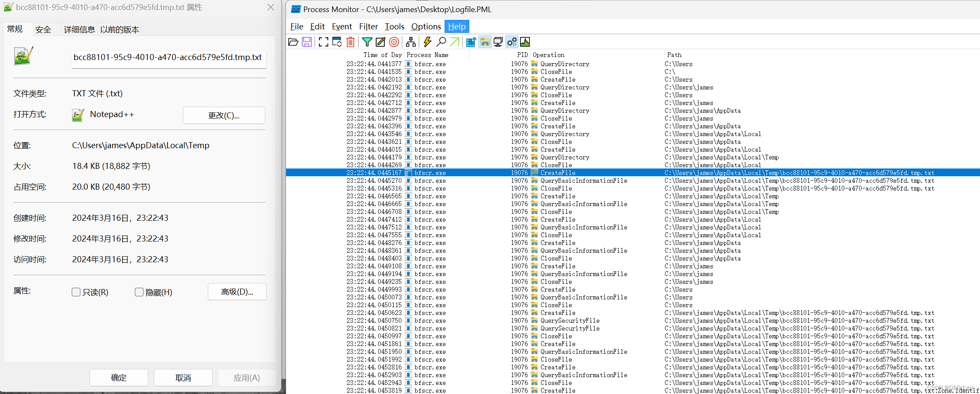Image resolution: width=980 pixels, height=394 pixels.
Task: Open the Event menu
Action: pos(342,26)
